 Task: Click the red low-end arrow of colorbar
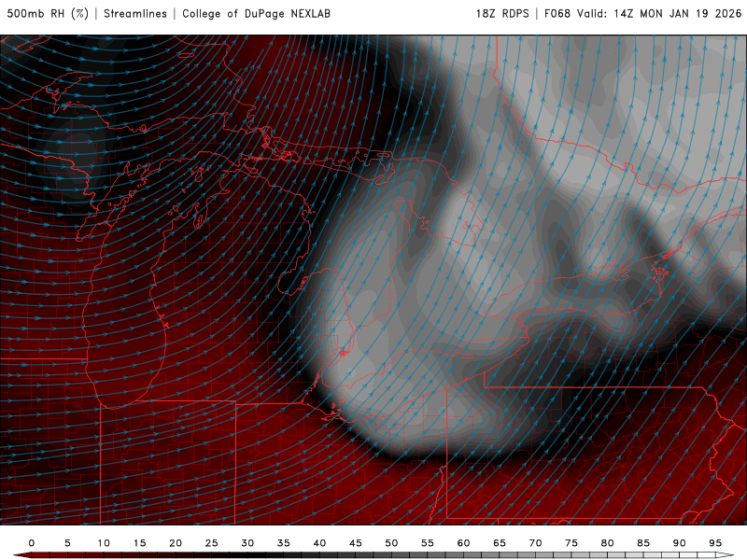(x=21, y=555)
